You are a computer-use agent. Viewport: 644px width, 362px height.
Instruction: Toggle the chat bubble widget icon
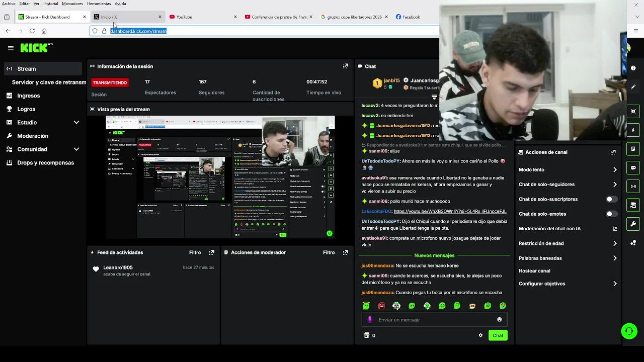pos(633,167)
